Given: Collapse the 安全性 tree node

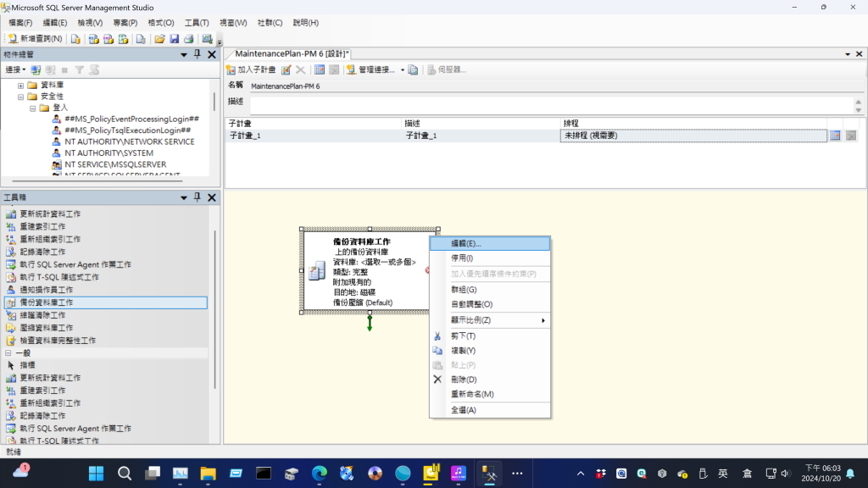Looking at the screenshot, I should 20,97.
